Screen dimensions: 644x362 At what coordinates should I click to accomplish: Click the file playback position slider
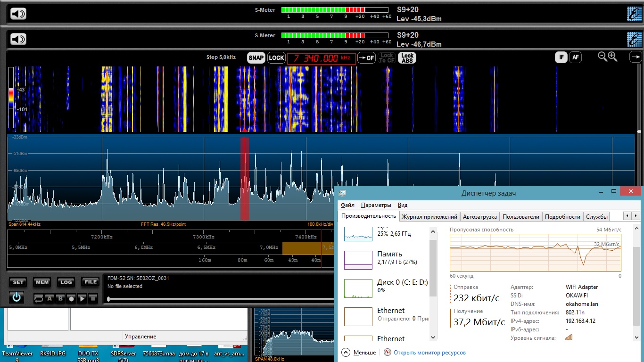[x=109, y=299]
